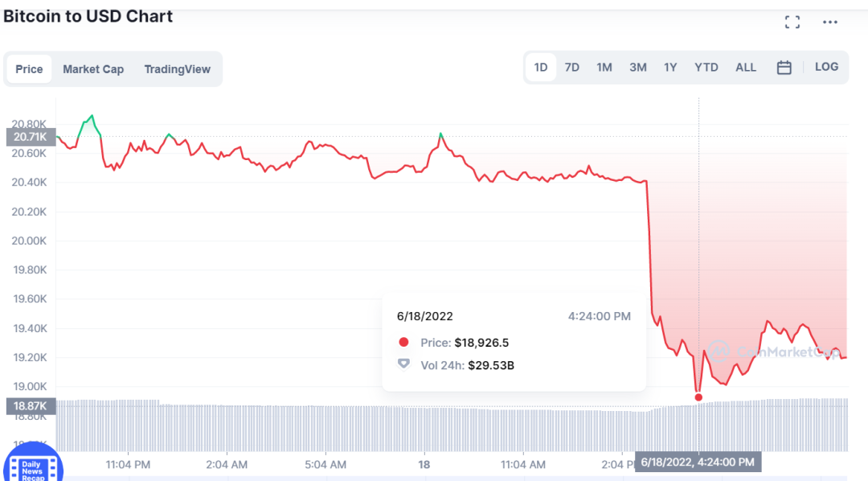Select the 1D time range
Viewport: 868px width, 481px height.
(541, 68)
